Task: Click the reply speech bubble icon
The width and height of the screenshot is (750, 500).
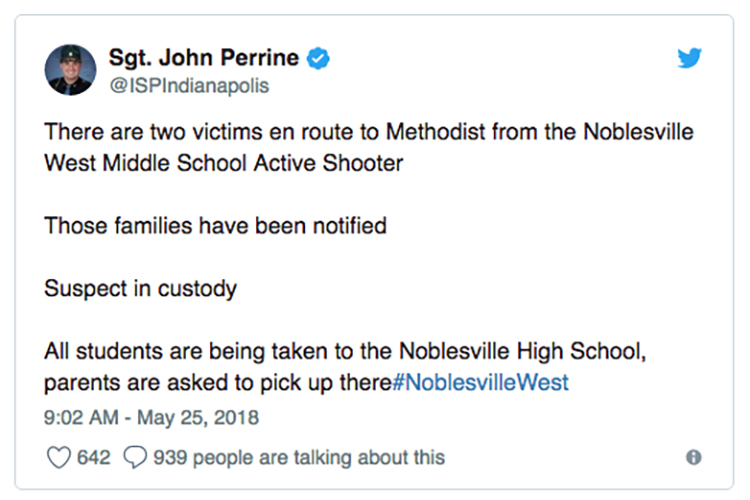Action: click(135, 457)
